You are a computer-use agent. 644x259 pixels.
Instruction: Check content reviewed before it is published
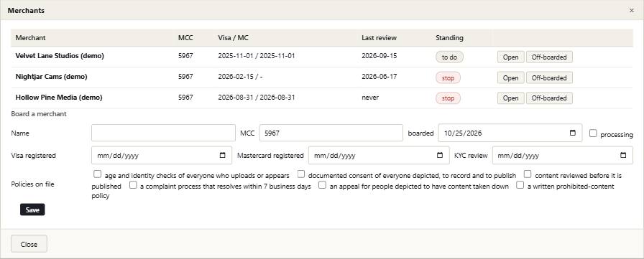(528, 174)
